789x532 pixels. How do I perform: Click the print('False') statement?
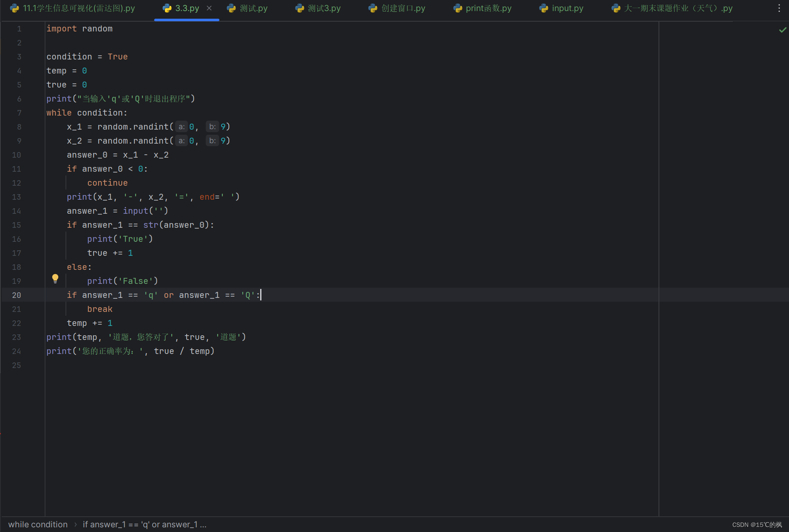[122, 281]
